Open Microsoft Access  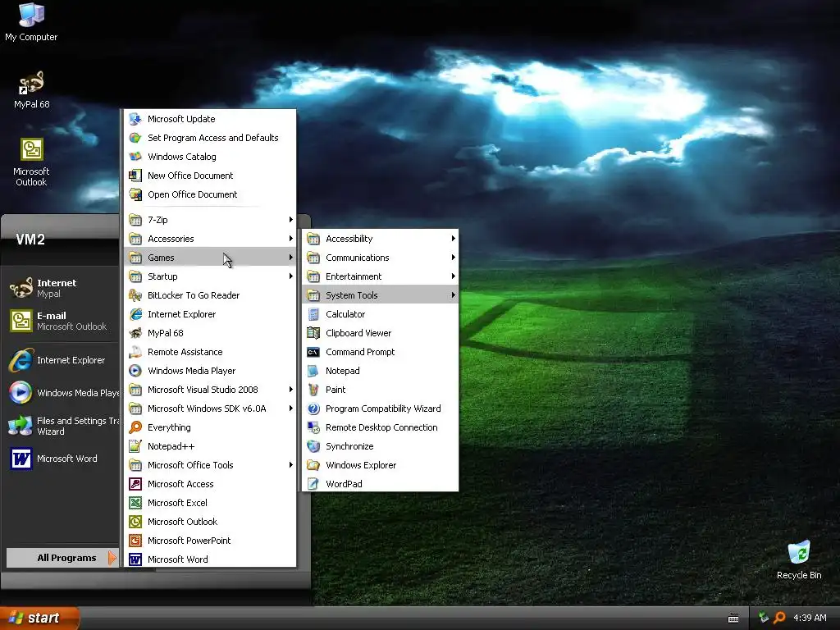210,484
